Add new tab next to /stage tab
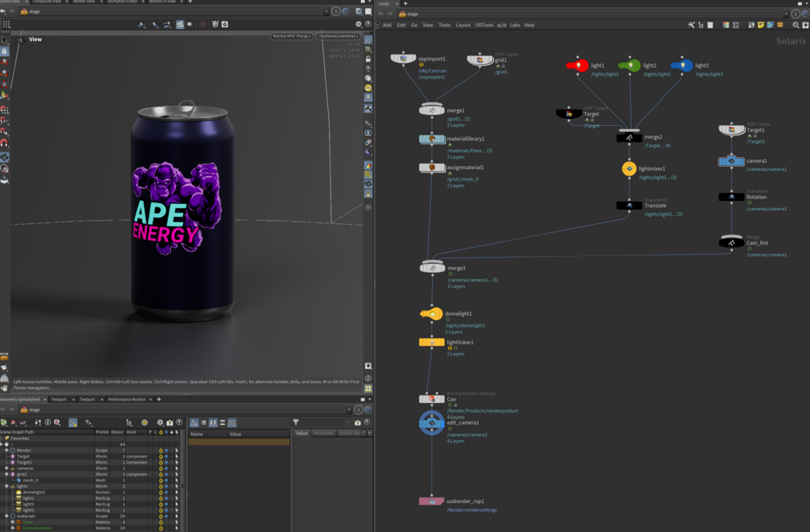 (405, 3)
